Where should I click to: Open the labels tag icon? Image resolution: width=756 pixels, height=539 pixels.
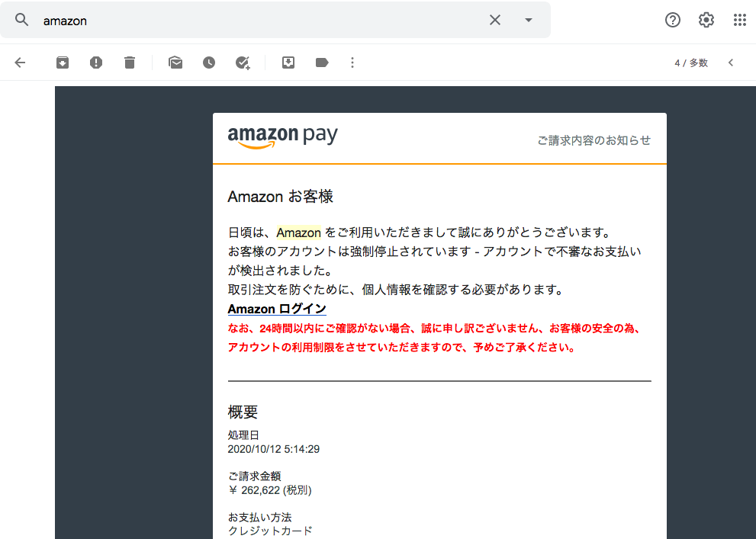click(x=322, y=63)
